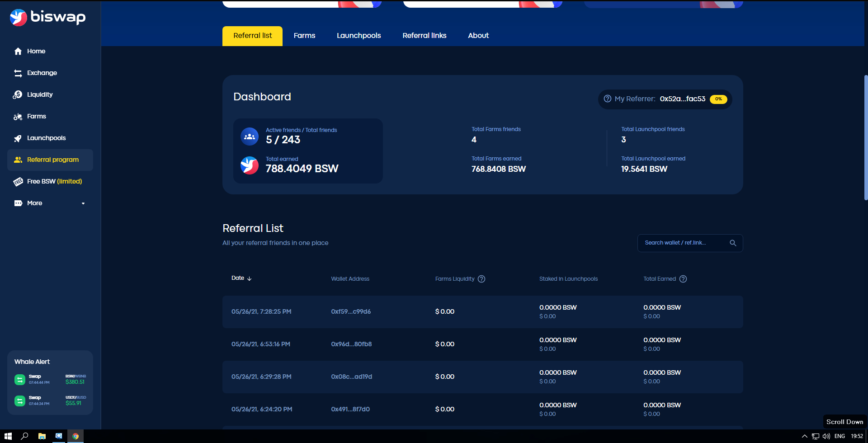Show Farms Liquidity help tooltip icon

coord(481,279)
